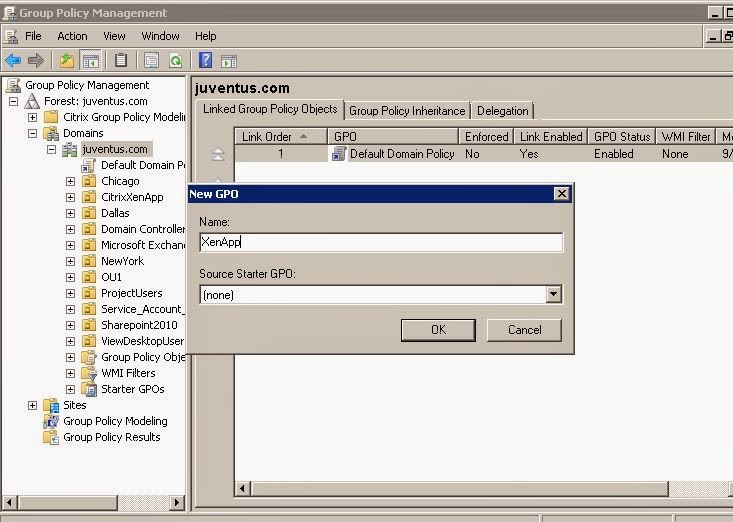This screenshot has width=733, height=522.
Task: Switch to Group Policy Inheritance tab
Action: [x=407, y=111]
